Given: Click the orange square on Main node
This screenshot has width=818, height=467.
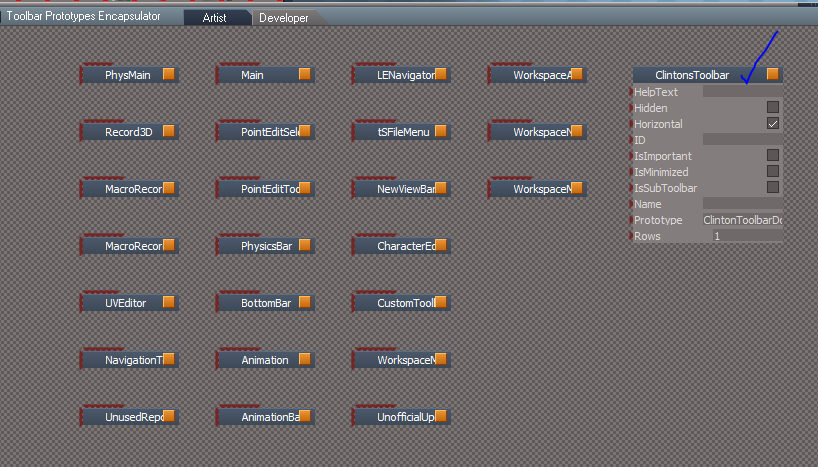Looking at the screenshot, I should (305, 74).
